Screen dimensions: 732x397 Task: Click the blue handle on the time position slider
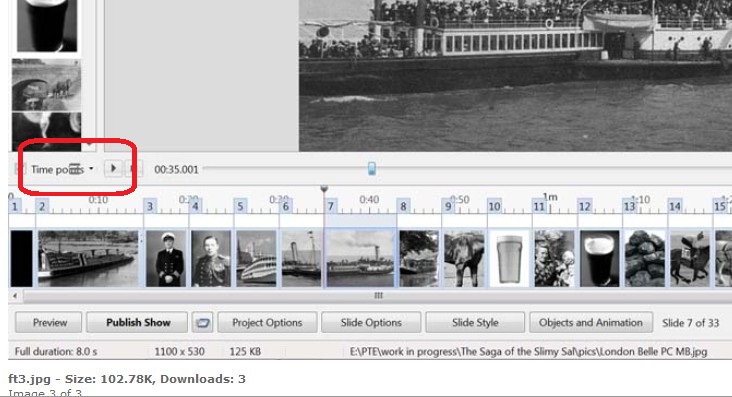pos(372,168)
